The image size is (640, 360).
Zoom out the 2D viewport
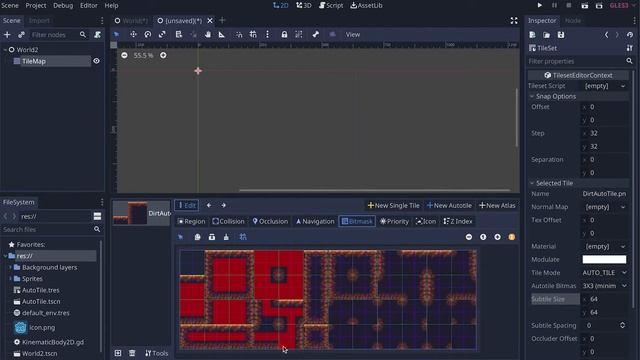pyautogui.click(x=124, y=55)
